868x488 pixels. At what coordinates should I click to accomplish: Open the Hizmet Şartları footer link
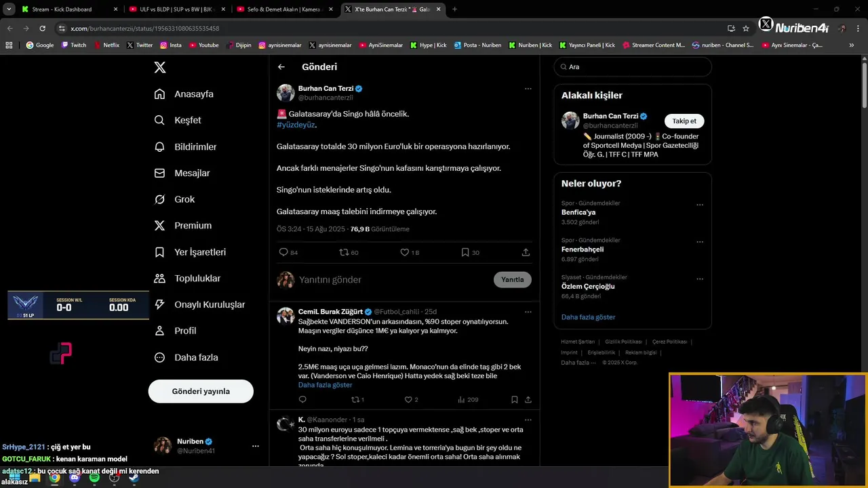coord(578,342)
